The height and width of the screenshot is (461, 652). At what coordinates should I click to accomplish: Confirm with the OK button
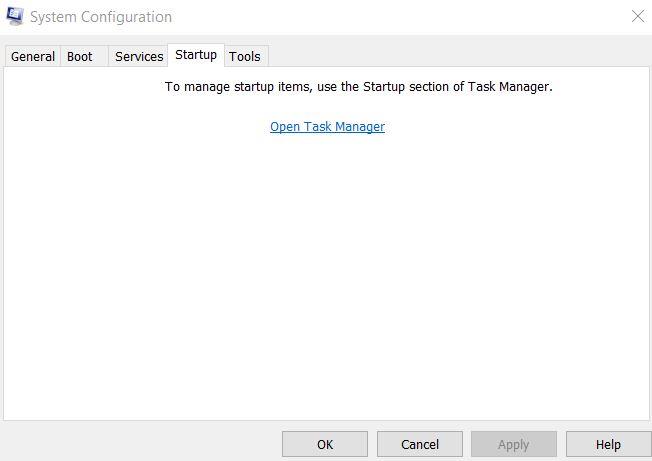[x=325, y=444]
